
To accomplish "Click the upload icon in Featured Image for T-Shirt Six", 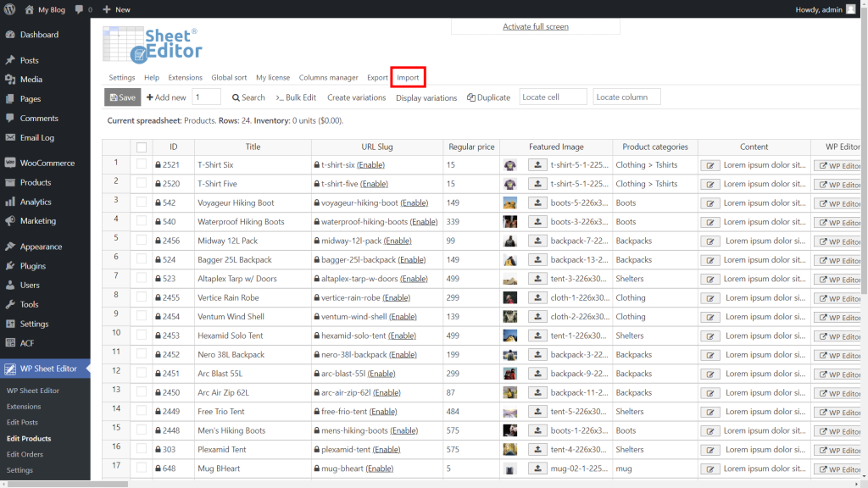I will click(537, 164).
